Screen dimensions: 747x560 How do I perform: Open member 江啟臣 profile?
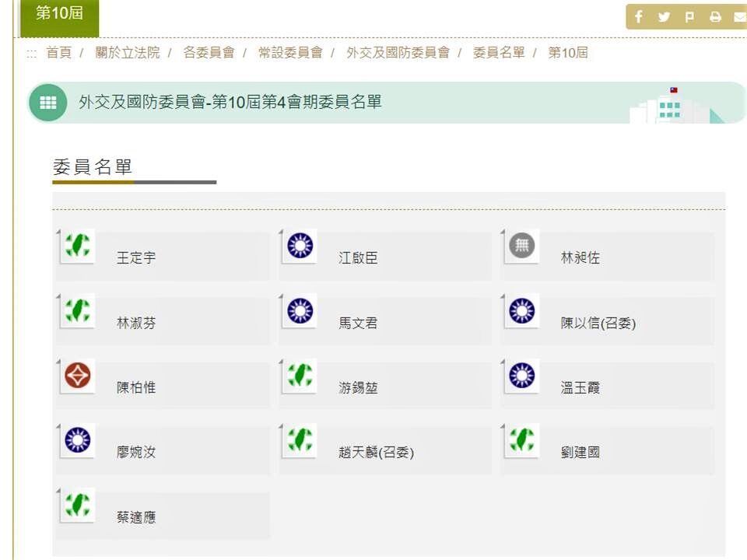pos(358,257)
